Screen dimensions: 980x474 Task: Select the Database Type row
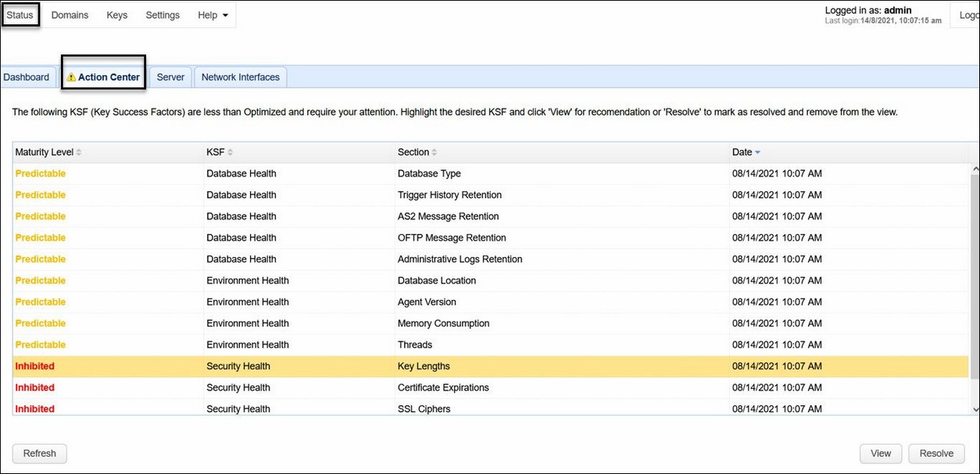pyautogui.click(x=491, y=173)
